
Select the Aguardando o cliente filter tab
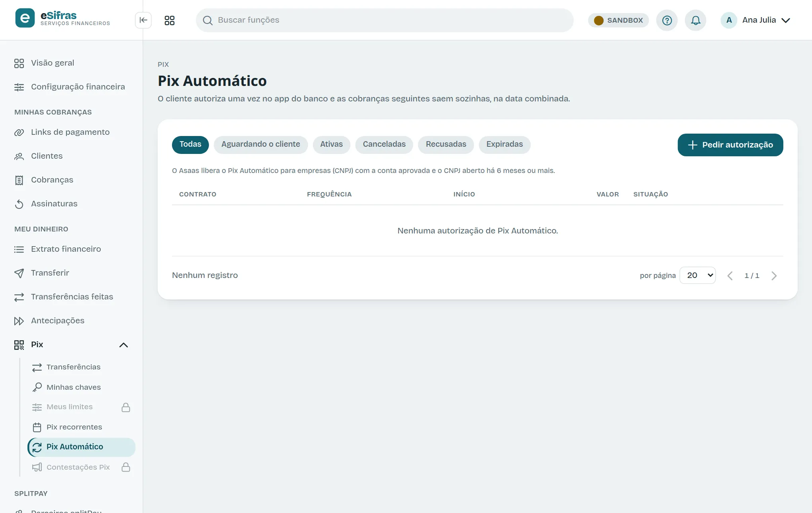click(x=261, y=144)
